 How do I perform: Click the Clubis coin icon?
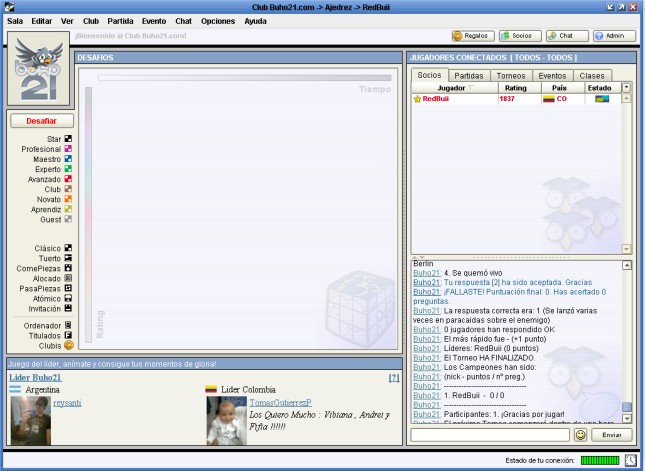[x=68, y=345]
